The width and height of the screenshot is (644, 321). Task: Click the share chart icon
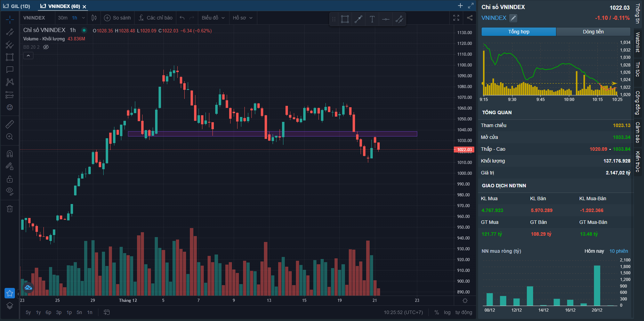[469, 18]
